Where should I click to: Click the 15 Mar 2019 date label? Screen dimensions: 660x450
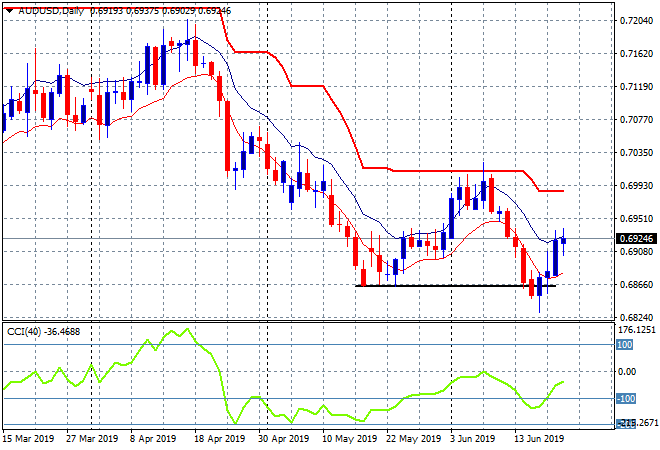(29, 439)
